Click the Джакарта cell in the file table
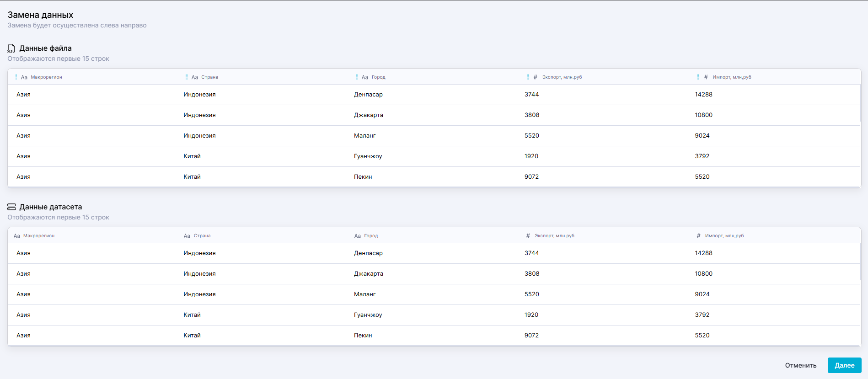This screenshot has height=379, width=868. [369, 115]
